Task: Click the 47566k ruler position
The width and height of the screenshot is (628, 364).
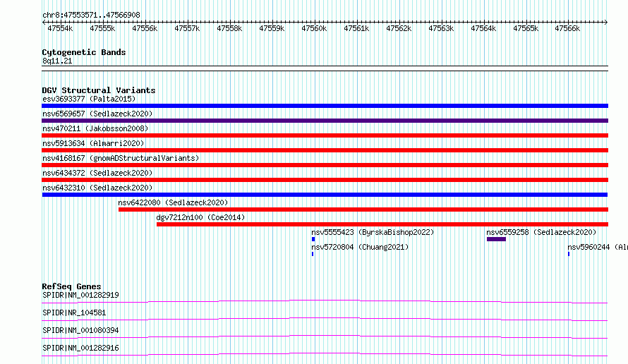Action: (x=567, y=28)
